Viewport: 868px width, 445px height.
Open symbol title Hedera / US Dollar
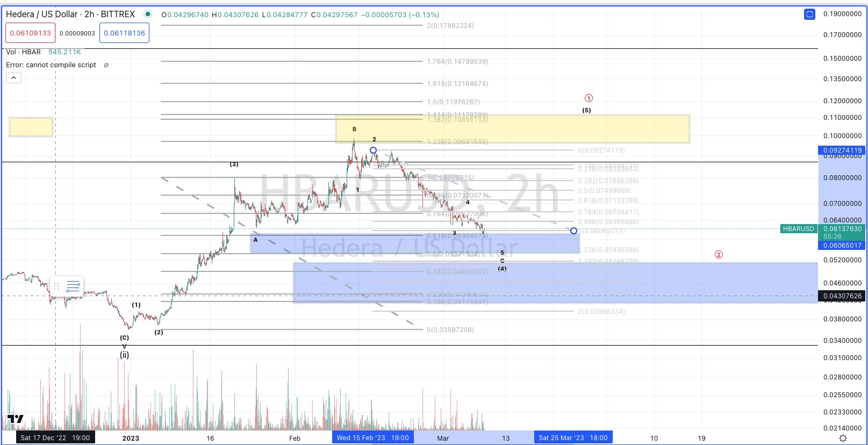click(70, 15)
